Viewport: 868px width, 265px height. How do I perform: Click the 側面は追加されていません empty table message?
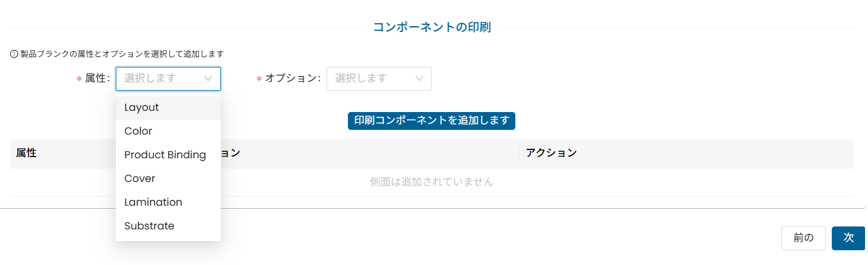432,182
